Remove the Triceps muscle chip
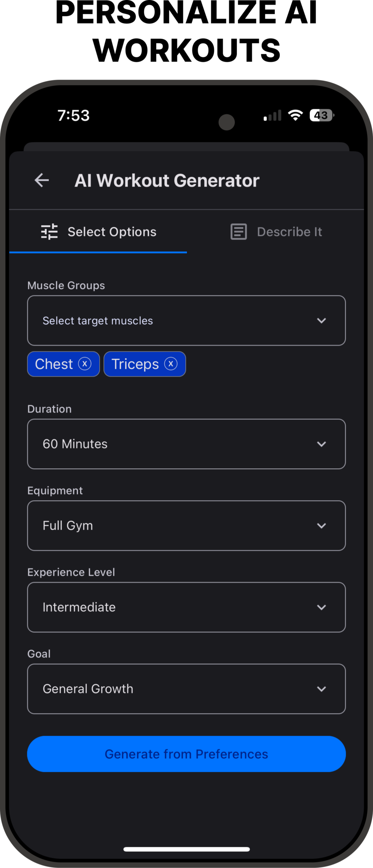Screen dimensions: 373x868 [x=171, y=364]
